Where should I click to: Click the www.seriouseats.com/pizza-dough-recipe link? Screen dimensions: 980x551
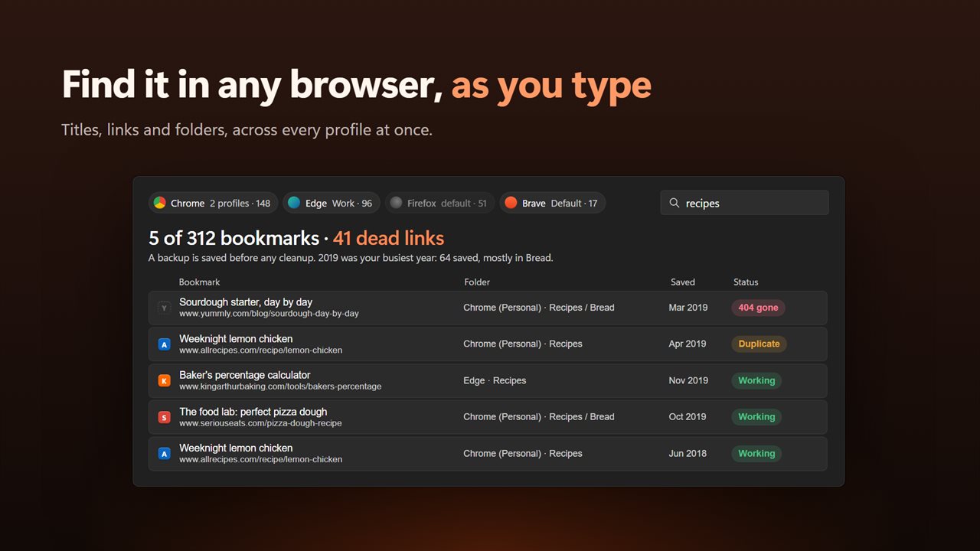(x=260, y=423)
